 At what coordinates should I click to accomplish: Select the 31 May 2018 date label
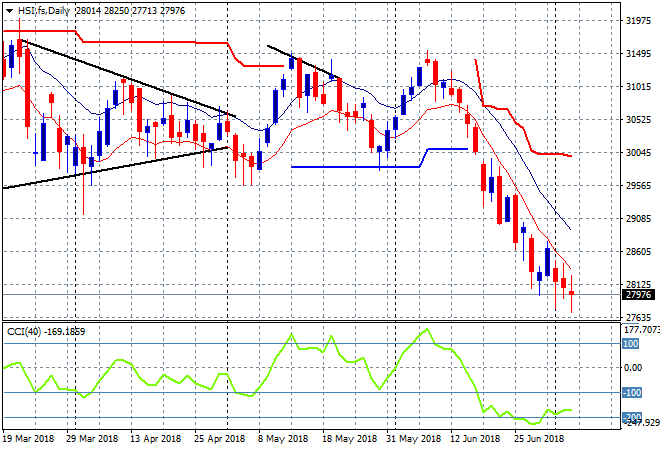pos(413,439)
